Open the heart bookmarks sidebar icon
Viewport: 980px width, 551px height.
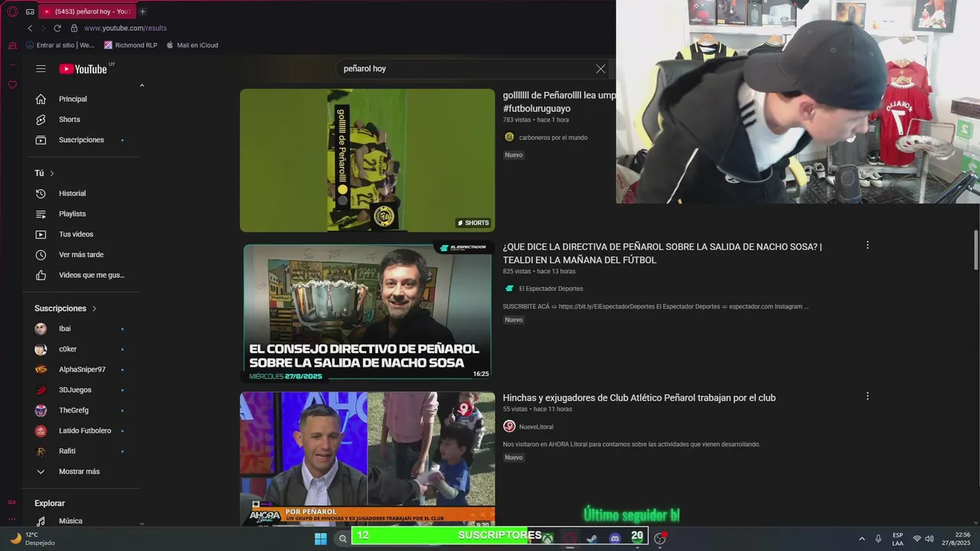[12, 85]
